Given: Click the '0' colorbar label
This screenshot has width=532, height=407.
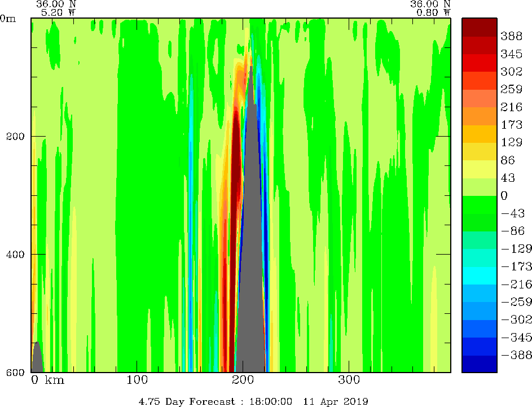Looking at the screenshot, I should pos(504,195).
